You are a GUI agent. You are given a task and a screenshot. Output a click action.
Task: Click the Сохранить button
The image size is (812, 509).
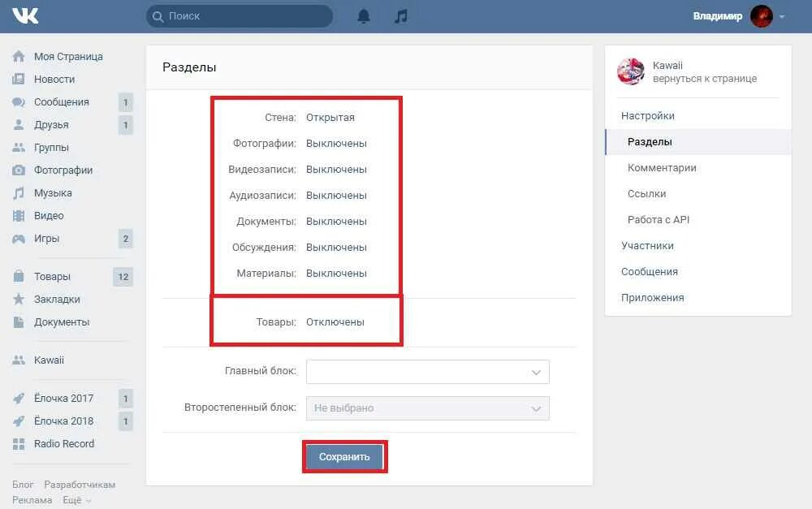[x=344, y=457]
